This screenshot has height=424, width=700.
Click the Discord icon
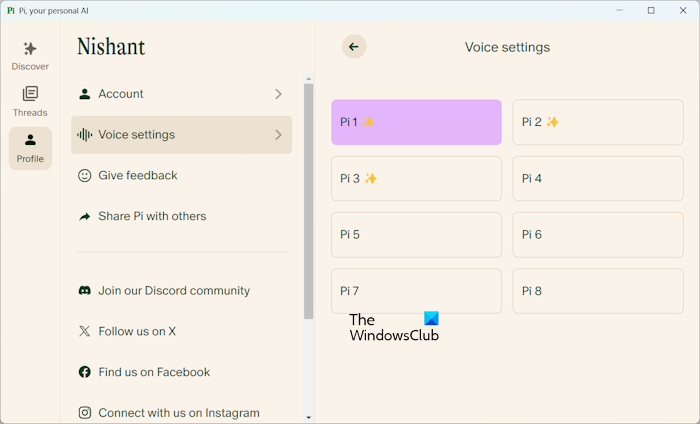85,291
